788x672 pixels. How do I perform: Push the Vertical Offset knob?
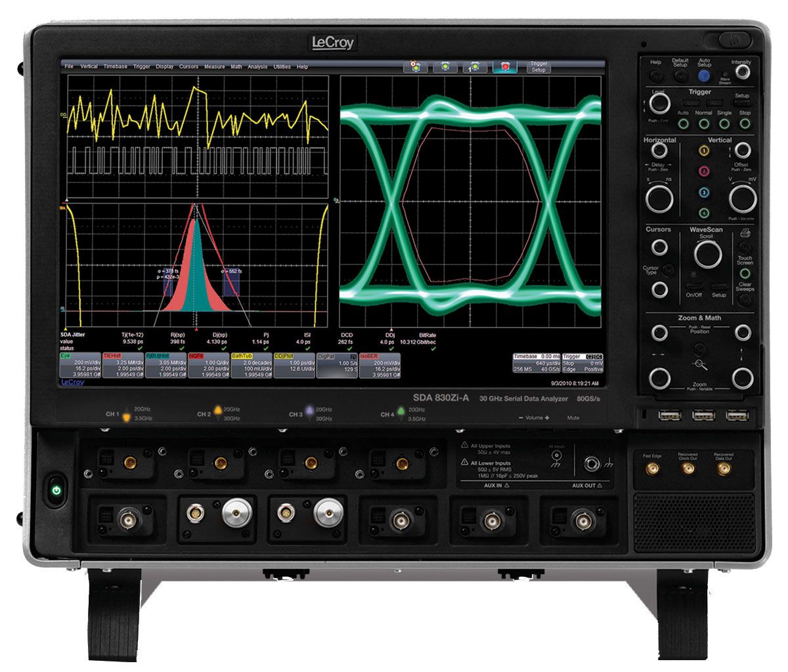(742, 151)
